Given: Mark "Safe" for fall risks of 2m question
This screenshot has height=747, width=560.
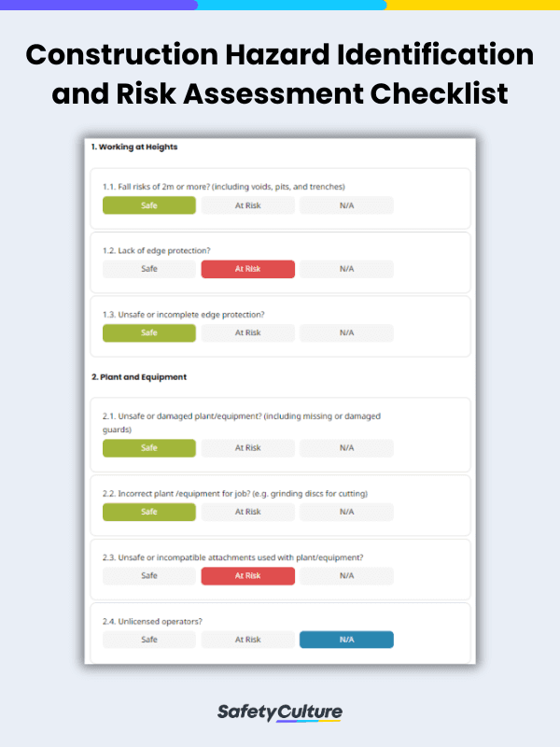Looking at the screenshot, I should click(148, 205).
